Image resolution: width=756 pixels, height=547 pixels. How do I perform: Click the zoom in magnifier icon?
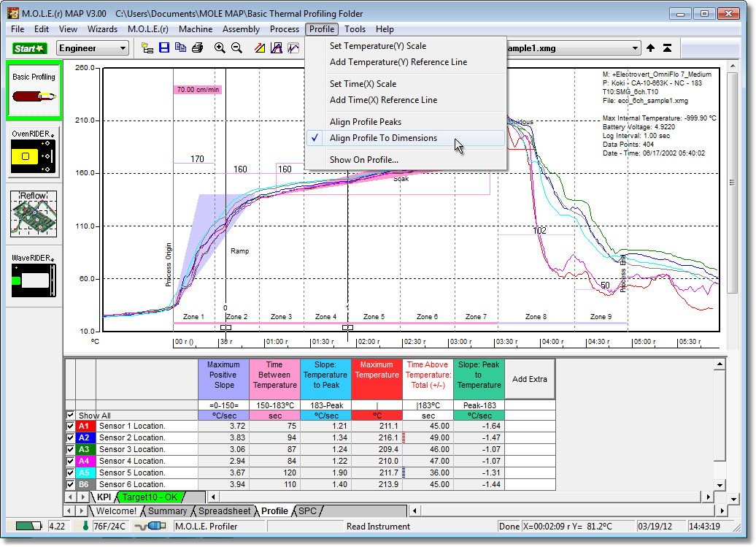(x=220, y=47)
